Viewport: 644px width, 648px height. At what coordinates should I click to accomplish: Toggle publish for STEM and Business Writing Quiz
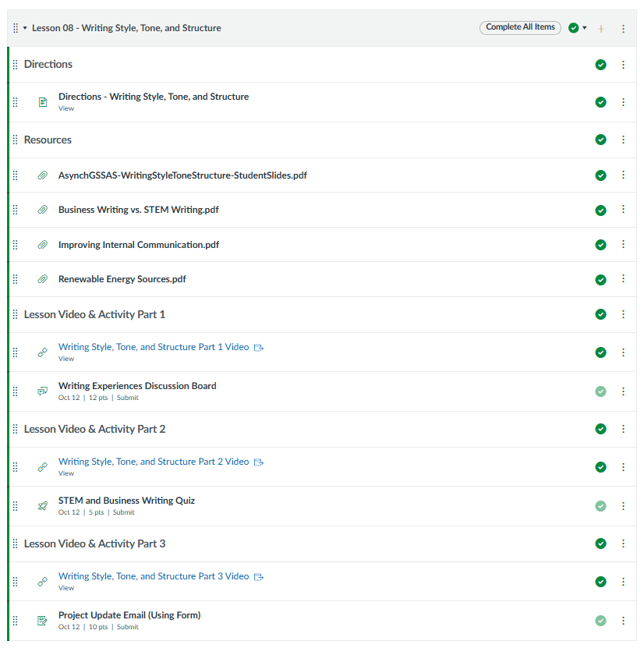[x=600, y=506]
